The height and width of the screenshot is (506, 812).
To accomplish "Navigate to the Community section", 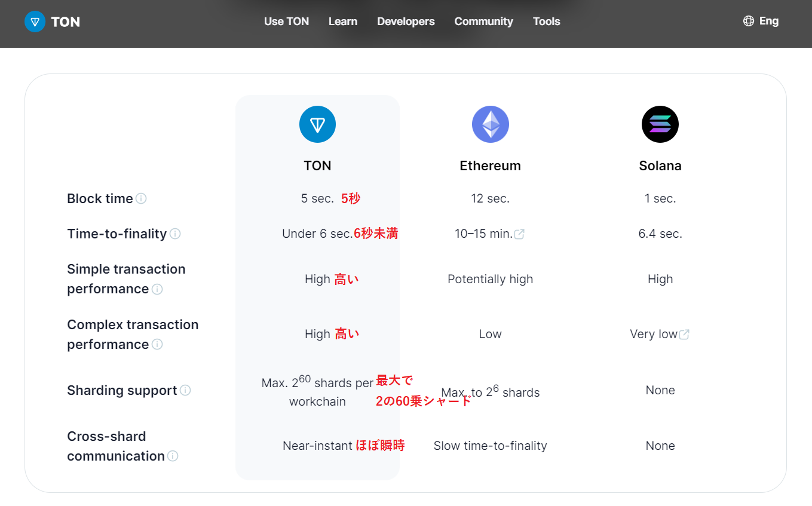I will pos(483,21).
